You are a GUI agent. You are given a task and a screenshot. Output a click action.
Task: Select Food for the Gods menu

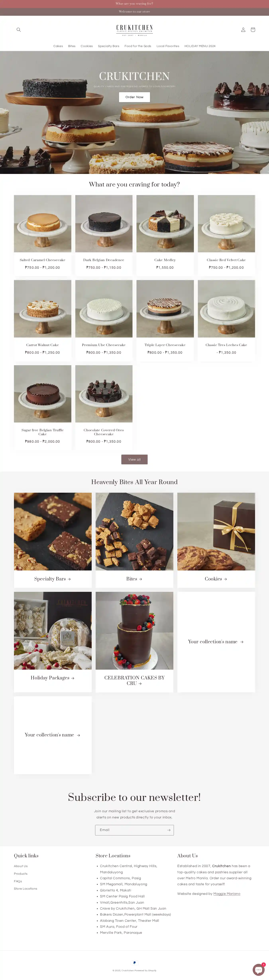click(x=138, y=46)
